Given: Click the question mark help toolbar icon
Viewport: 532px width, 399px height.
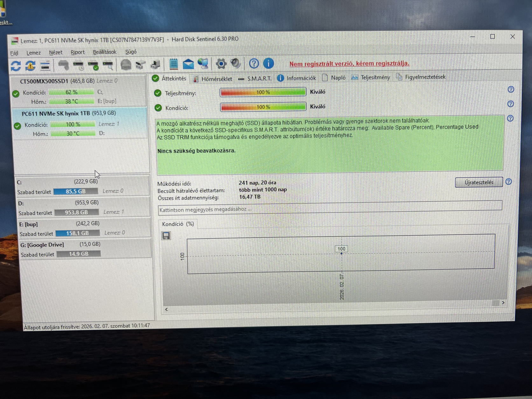Looking at the screenshot, I should pos(254,63).
